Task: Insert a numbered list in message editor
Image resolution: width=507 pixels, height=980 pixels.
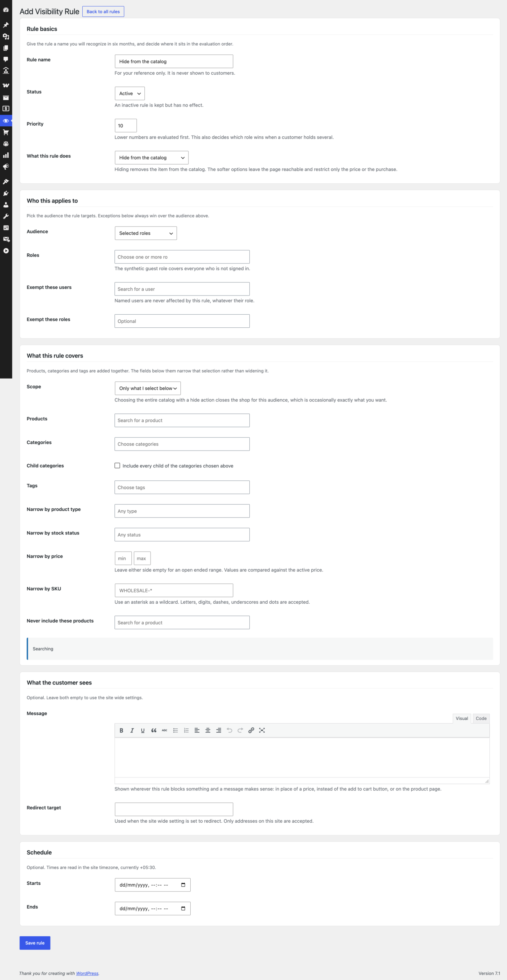Action: tap(186, 730)
